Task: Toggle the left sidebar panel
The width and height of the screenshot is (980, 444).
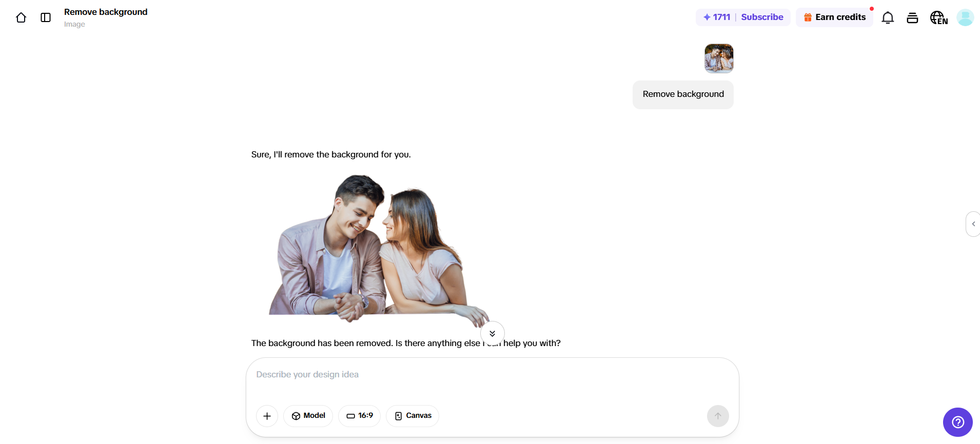Action: pyautogui.click(x=46, y=17)
